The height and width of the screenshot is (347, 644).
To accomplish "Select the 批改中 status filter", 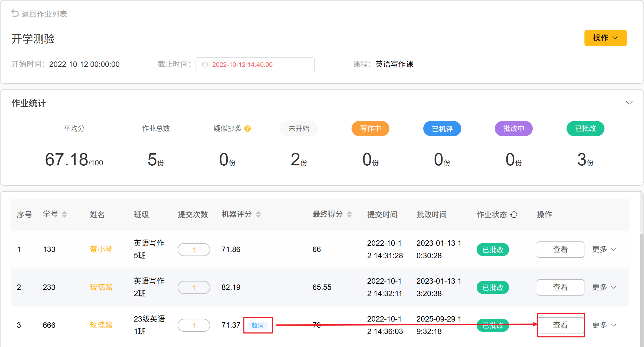I will 513,129.
